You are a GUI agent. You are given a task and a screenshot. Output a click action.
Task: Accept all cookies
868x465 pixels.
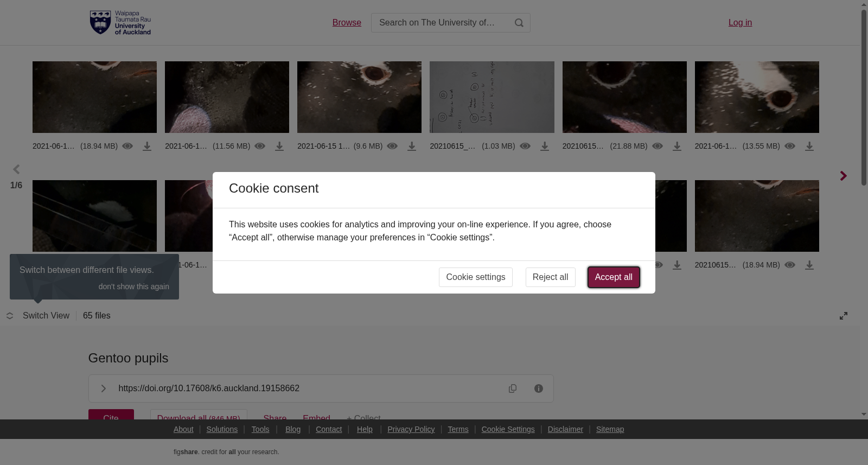614,277
